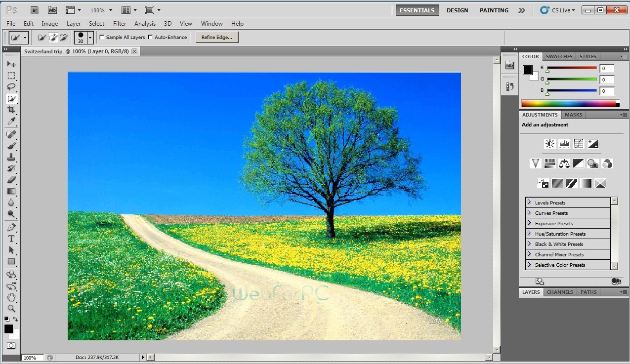Open the Filter menu
Image resolution: width=630 pixels, height=364 pixels.
pyautogui.click(x=119, y=23)
